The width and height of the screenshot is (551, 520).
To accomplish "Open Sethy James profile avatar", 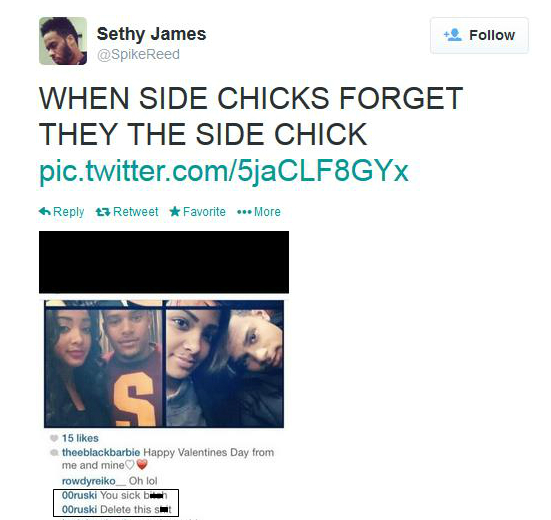I will [x=63, y=41].
